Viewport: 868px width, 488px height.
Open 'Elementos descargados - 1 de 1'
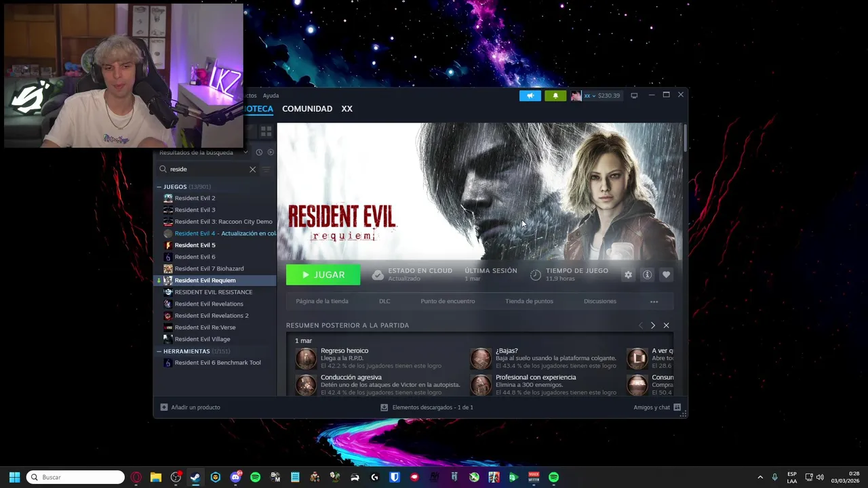pos(433,407)
